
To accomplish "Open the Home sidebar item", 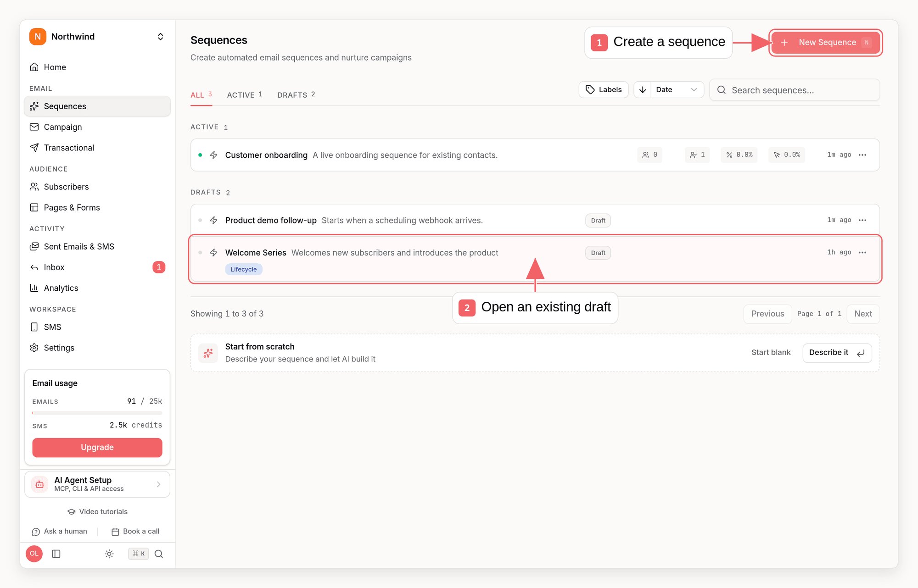I will tap(97, 67).
